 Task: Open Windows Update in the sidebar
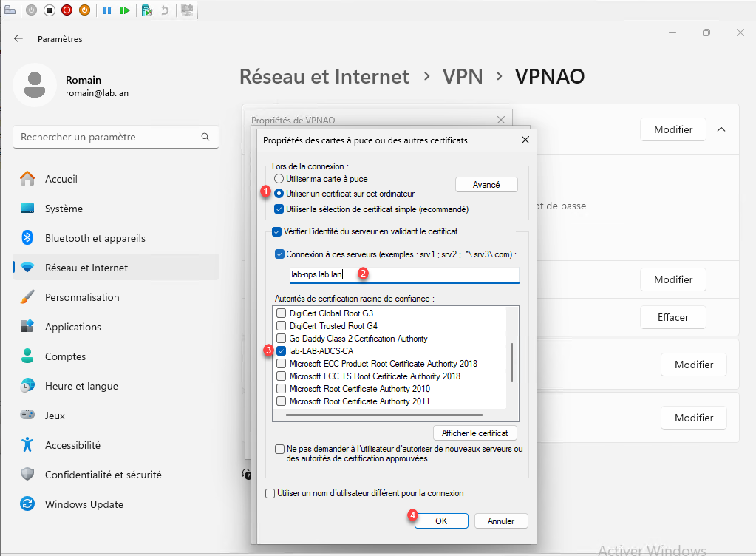tap(84, 504)
